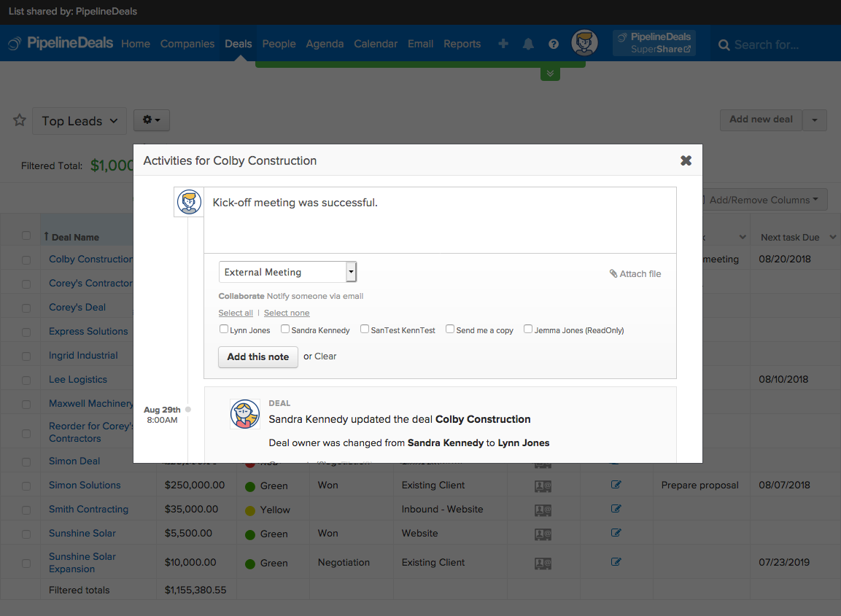Open the Add new deal arrow dropdown
The height and width of the screenshot is (616, 841).
[x=815, y=120]
